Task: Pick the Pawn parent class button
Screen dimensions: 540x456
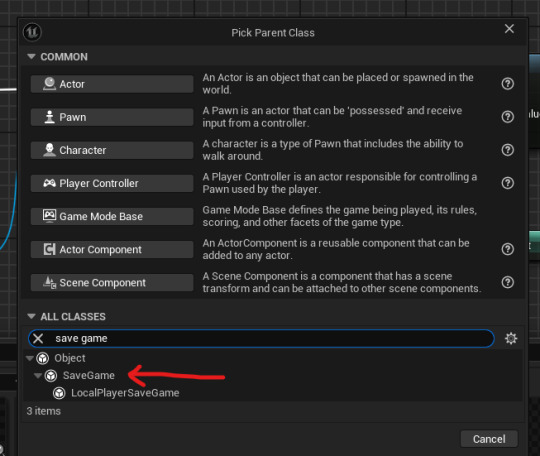Action: pyautogui.click(x=112, y=117)
